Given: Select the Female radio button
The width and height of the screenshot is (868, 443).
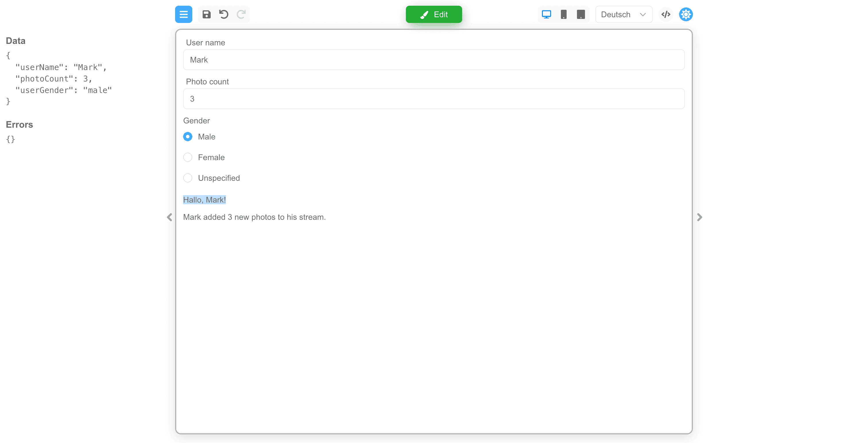Looking at the screenshot, I should (x=188, y=157).
